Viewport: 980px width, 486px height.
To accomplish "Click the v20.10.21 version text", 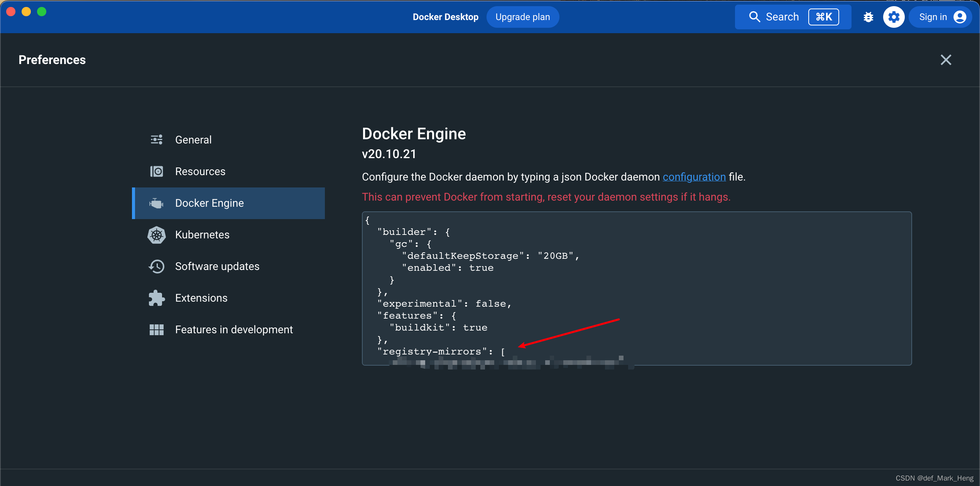I will (389, 154).
